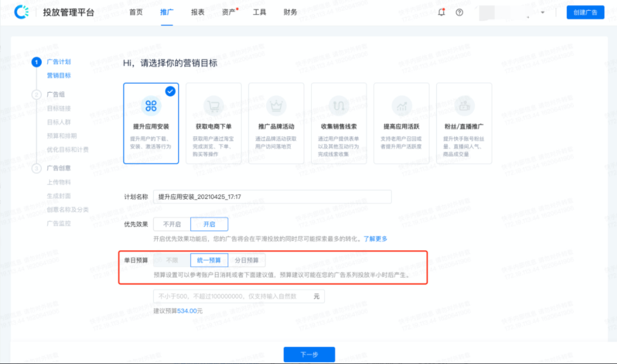Go to 首页 tab
Viewport: 617px width, 364px height.
point(136,12)
